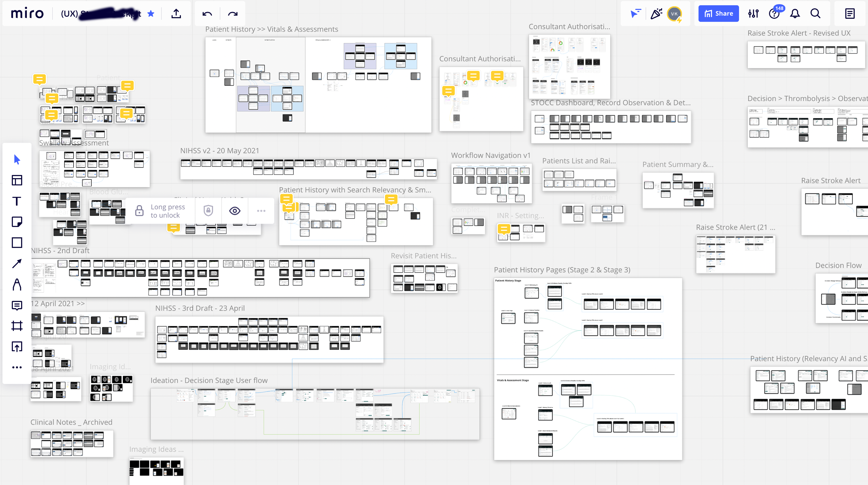
Task: Toggle the eye visibility icon on locked frame
Action: tap(235, 211)
